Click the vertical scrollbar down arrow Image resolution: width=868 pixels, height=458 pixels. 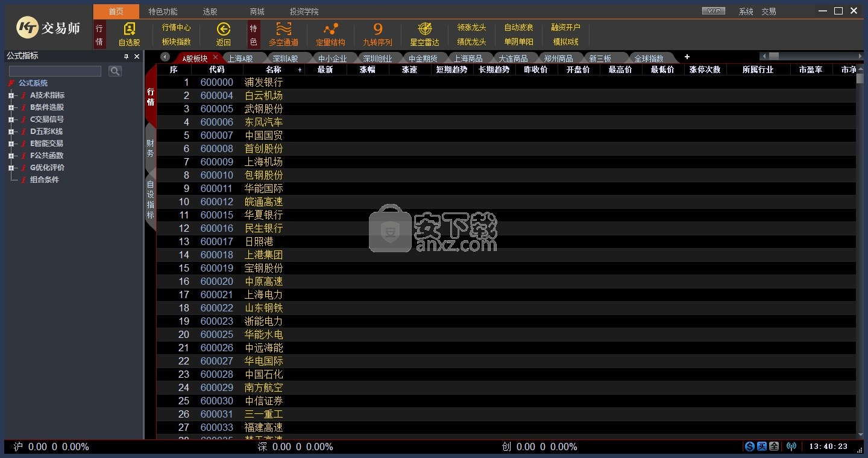(860, 434)
